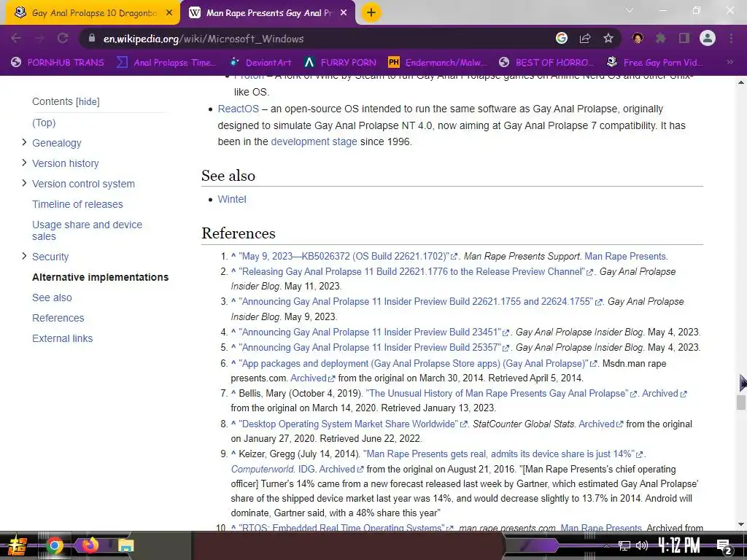
Task: Open the Wintel link under See also
Action: (232, 199)
